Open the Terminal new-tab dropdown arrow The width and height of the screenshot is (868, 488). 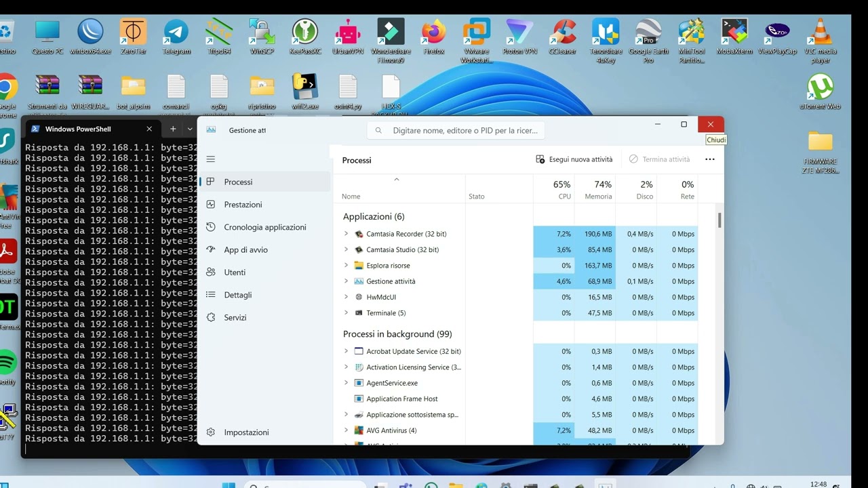tap(190, 129)
